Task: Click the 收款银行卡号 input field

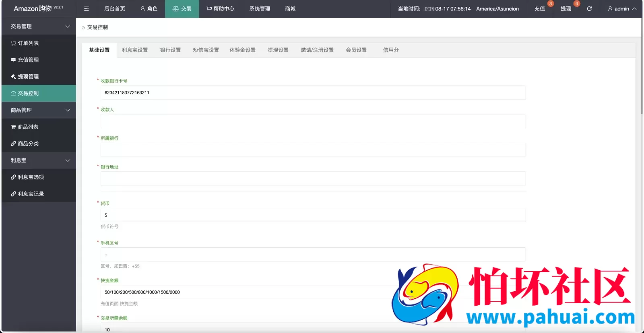Action: pyautogui.click(x=313, y=92)
